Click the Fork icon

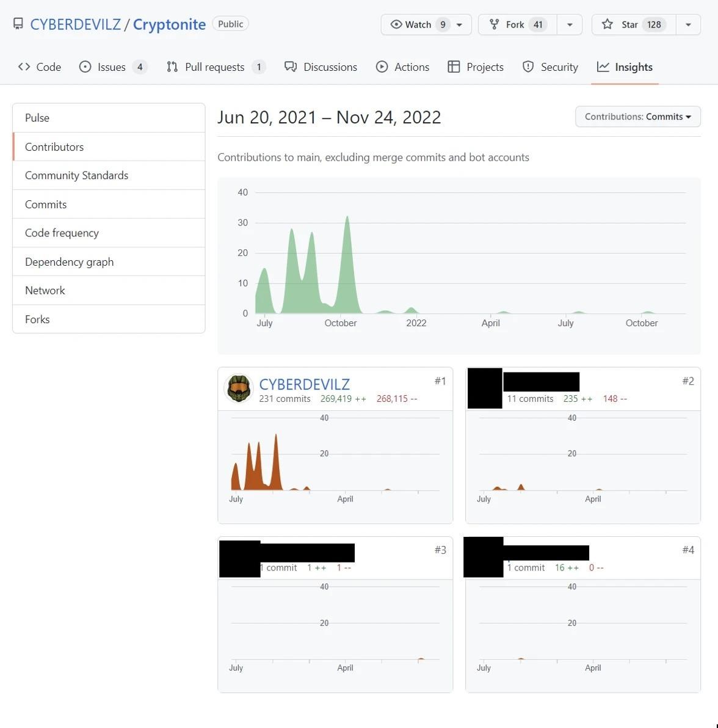(x=495, y=24)
